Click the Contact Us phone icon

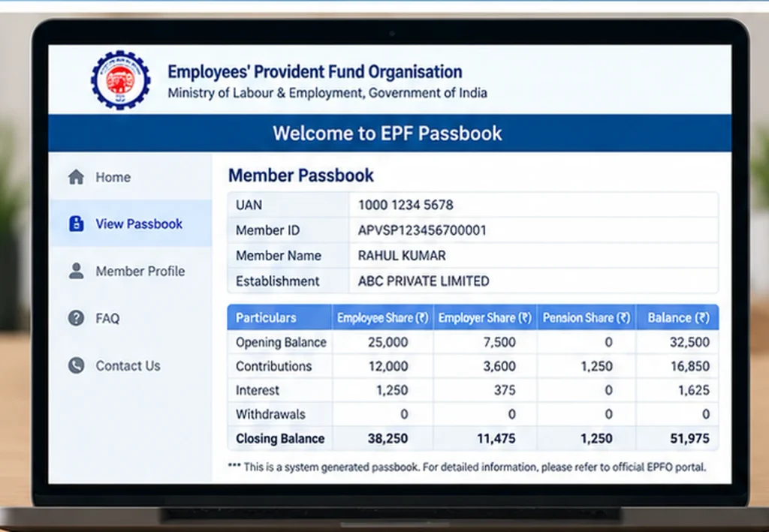76,365
